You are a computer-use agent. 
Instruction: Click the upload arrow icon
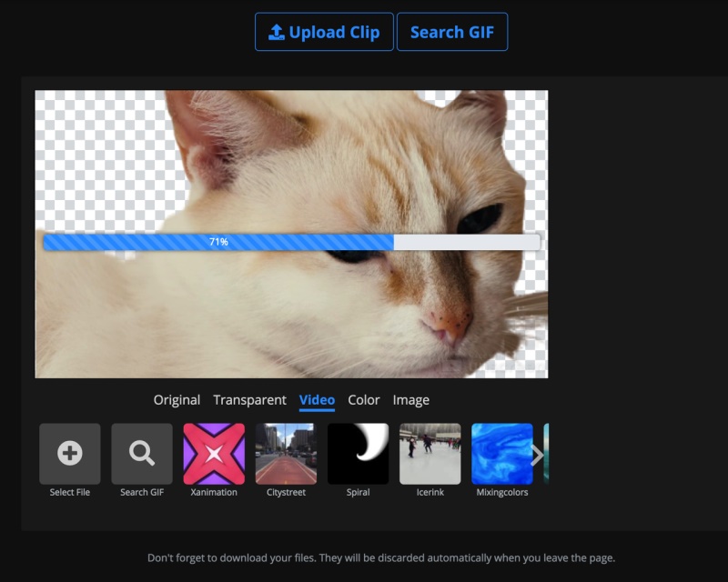(277, 33)
